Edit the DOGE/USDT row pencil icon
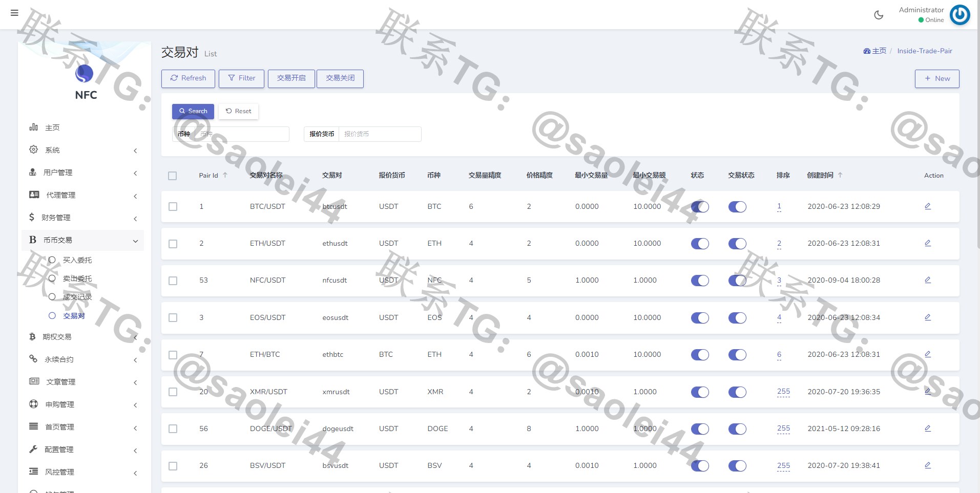Viewport: 980px width, 493px height. click(928, 428)
